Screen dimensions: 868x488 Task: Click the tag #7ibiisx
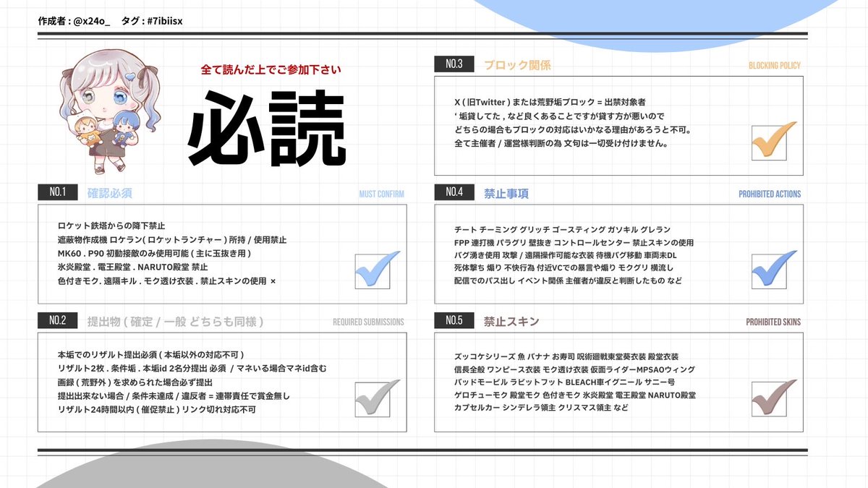coord(163,21)
